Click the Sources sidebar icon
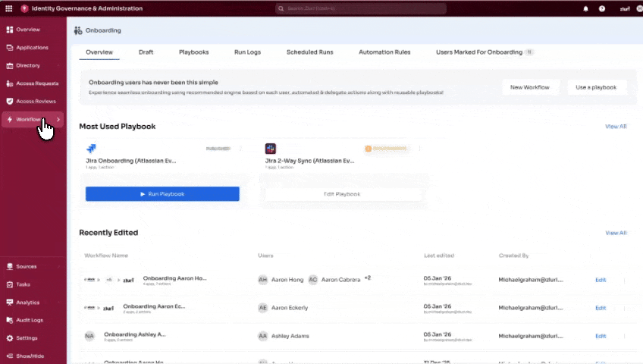 click(x=9, y=266)
